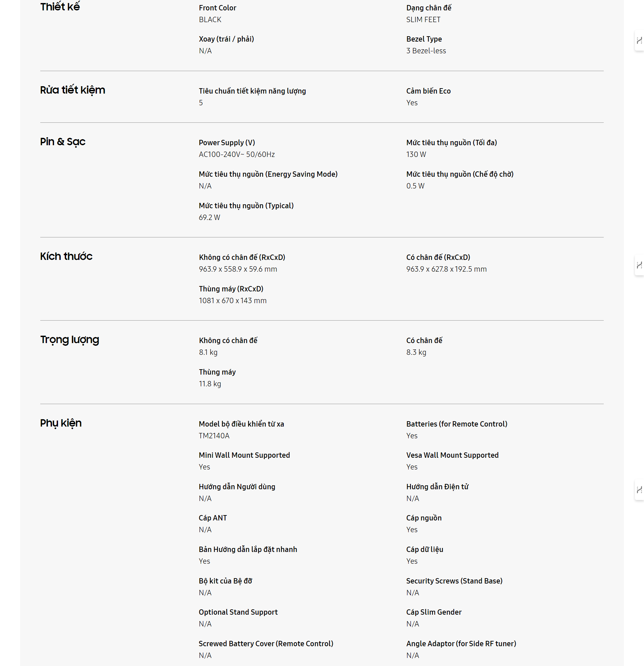
Task: Click the Phụ kiện section heading
Action: coord(60,423)
